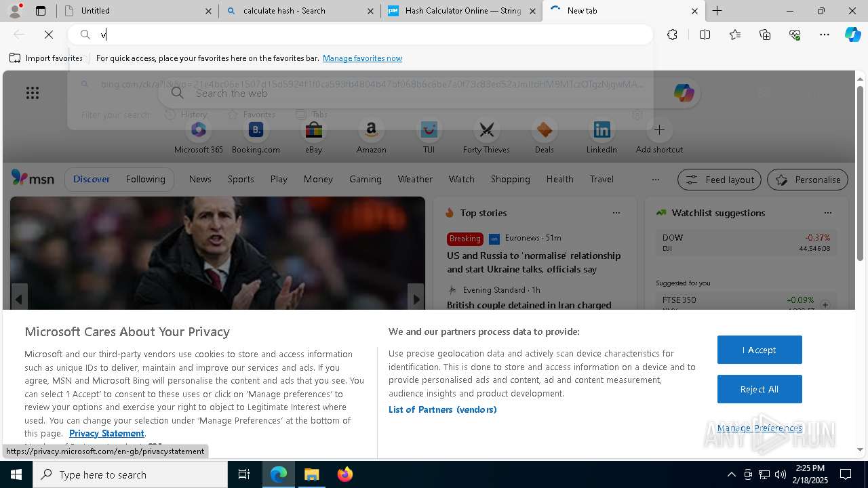Click I Accept button

point(759,350)
